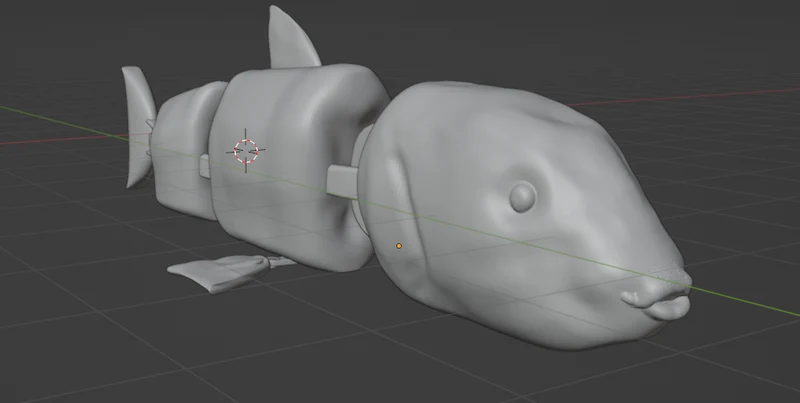Click the round eye on fish head
The width and height of the screenshot is (800, 403).
pos(523,197)
